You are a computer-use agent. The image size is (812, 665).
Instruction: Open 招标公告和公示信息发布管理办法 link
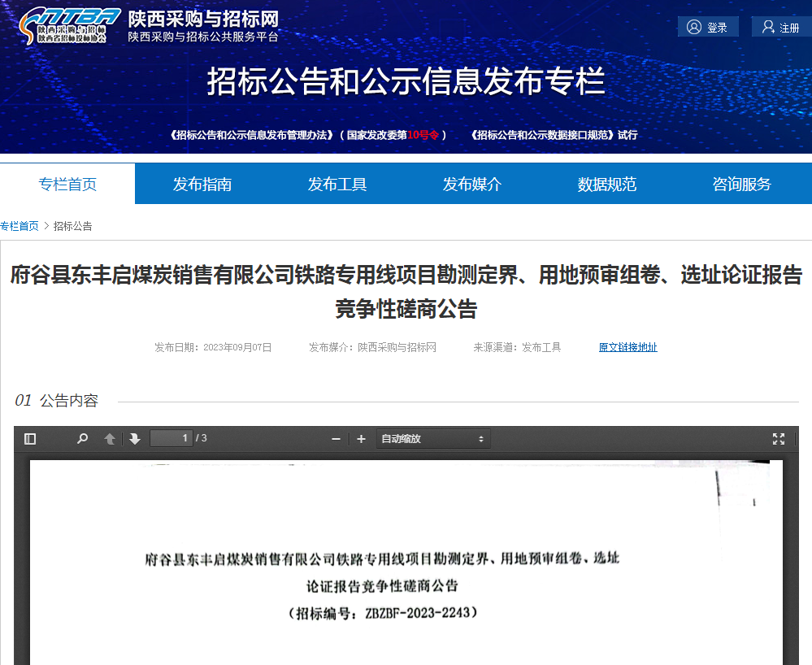252,135
